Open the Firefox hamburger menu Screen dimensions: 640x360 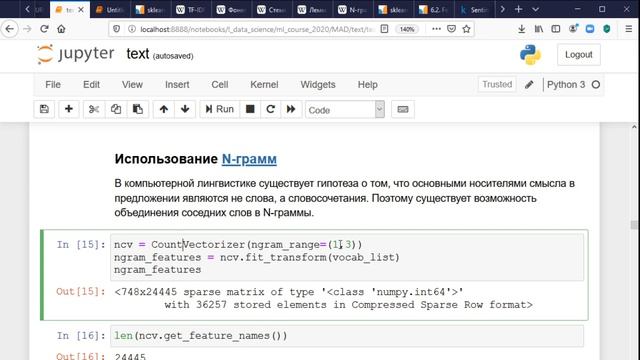629,29
